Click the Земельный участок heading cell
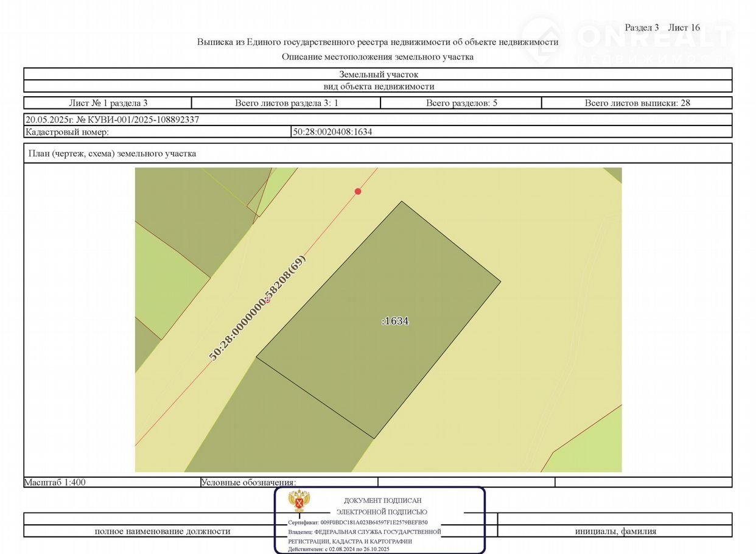Viewport: 756px width, 554px height. [x=378, y=74]
